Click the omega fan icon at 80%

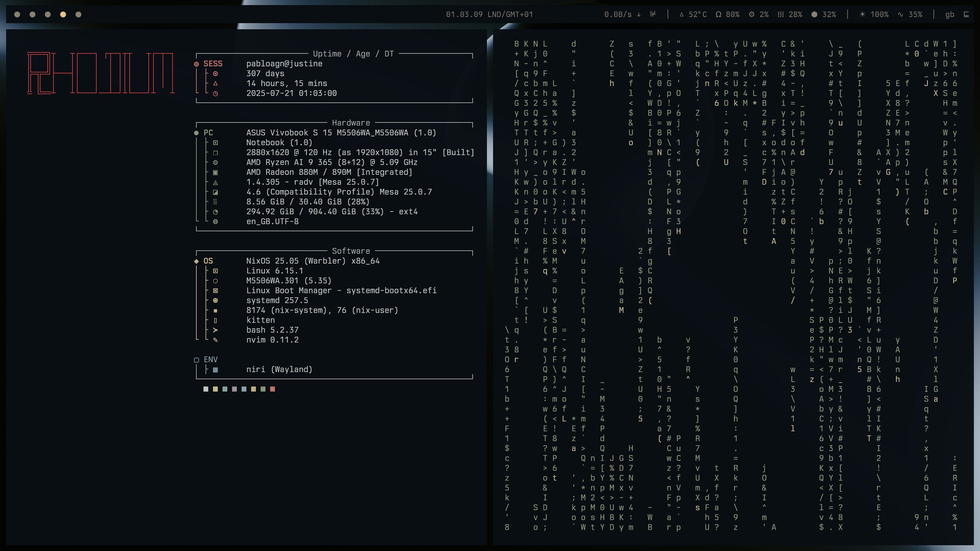click(x=718, y=14)
